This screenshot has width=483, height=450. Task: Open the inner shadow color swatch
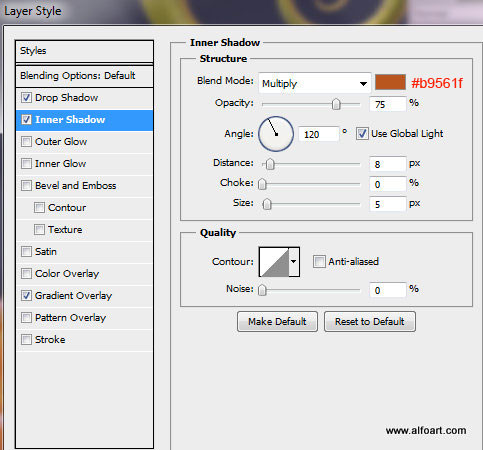tap(390, 82)
